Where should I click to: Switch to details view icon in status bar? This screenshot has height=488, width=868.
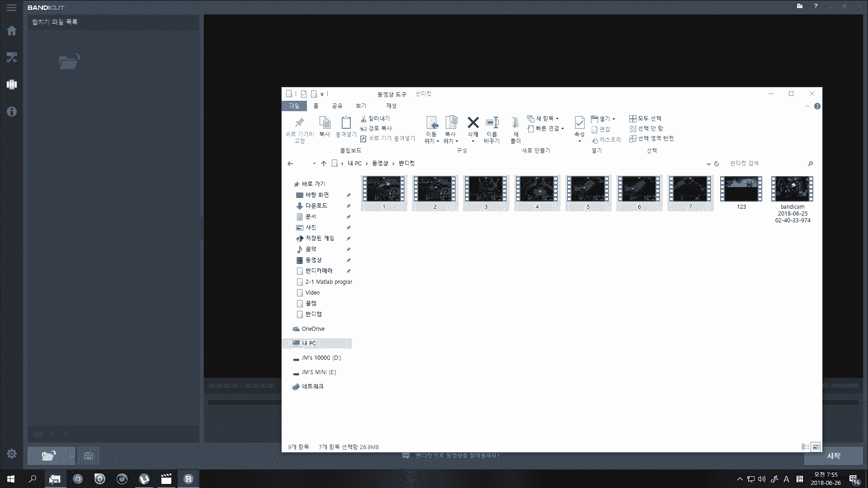tap(806, 447)
